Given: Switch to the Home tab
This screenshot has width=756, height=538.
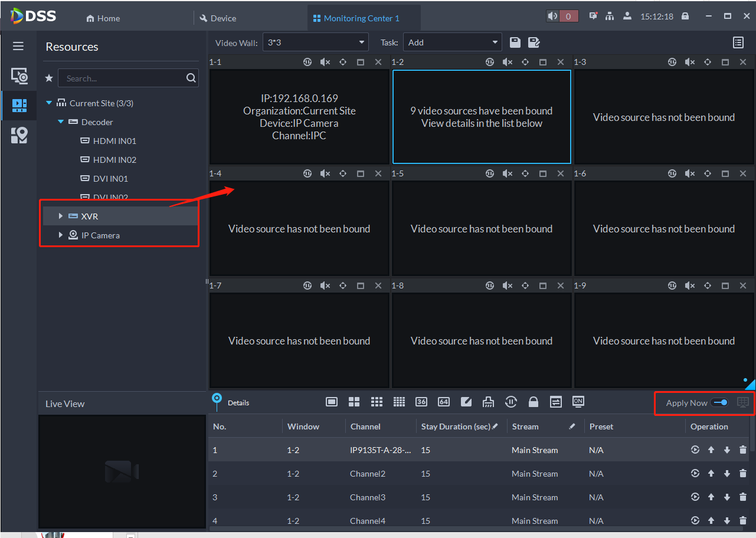Looking at the screenshot, I should pyautogui.click(x=103, y=18).
